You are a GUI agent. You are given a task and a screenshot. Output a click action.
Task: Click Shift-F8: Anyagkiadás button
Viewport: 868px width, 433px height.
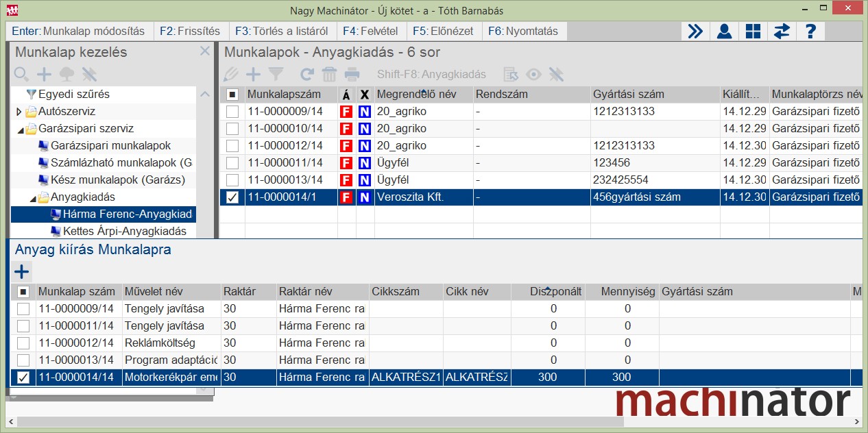[431, 74]
